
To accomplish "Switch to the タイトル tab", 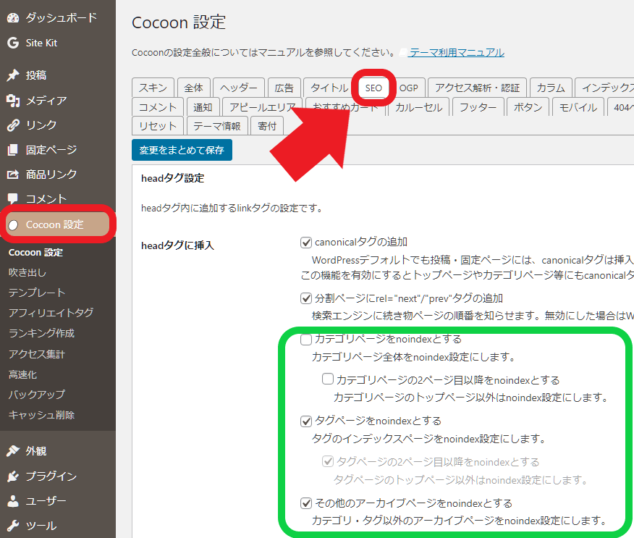I will 329,88.
